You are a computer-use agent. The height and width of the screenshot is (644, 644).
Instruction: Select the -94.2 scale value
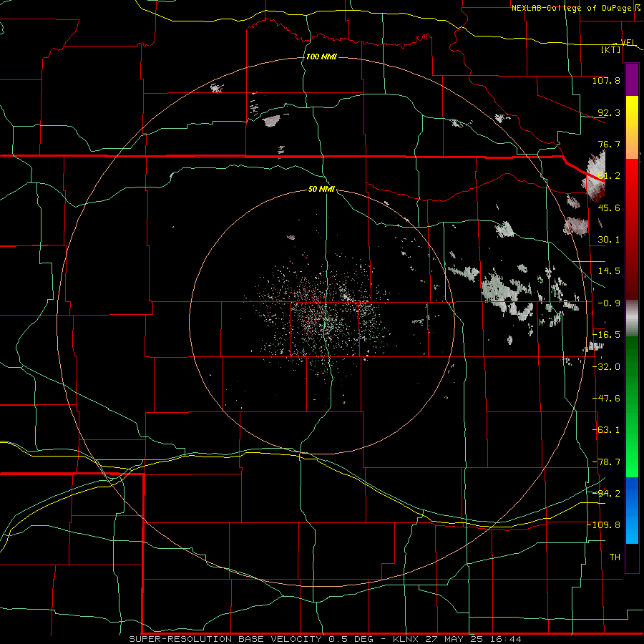(606, 494)
